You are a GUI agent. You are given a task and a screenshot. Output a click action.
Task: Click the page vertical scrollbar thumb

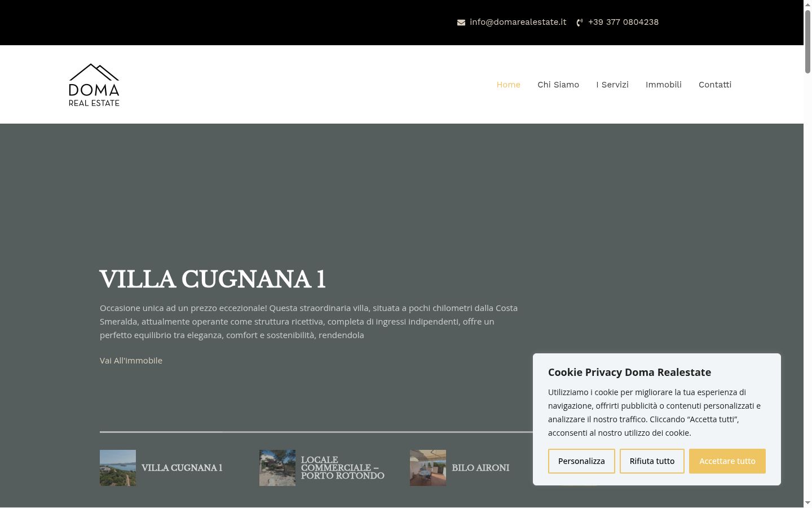pyautogui.click(x=807, y=41)
